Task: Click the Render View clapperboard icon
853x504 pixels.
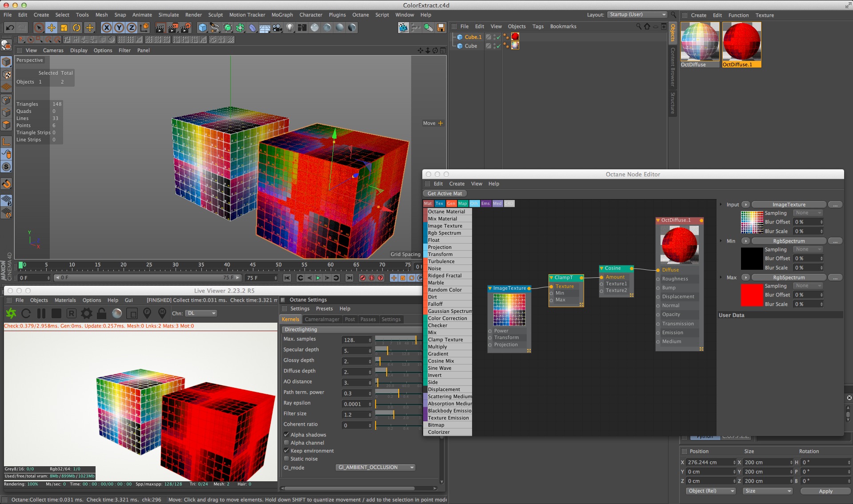Action: [x=160, y=28]
